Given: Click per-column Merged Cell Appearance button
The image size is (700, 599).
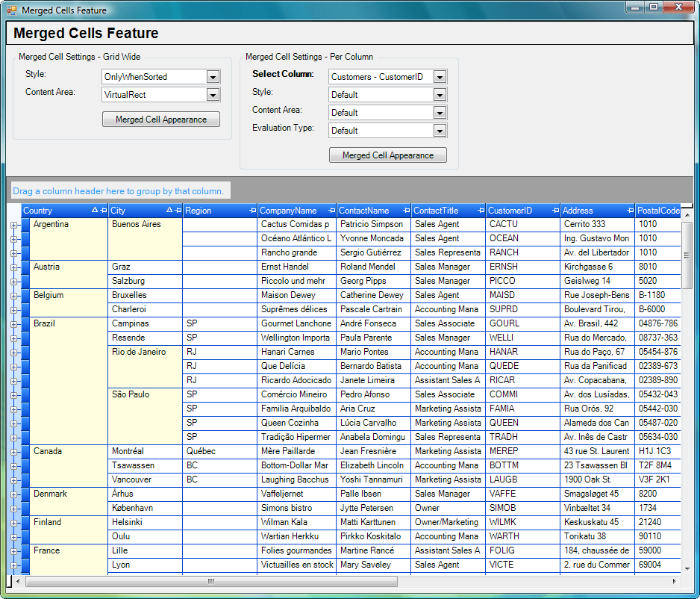Looking at the screenshot, I should click(x=387, y=155).
